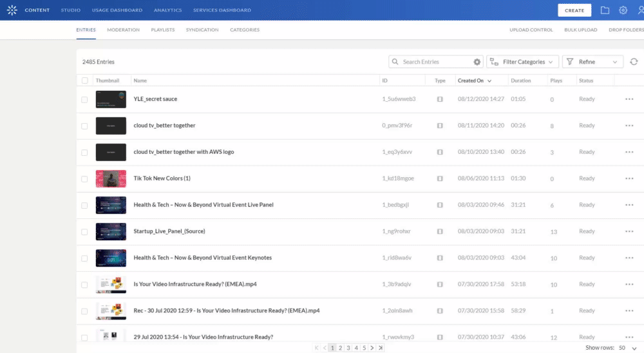This screenshot has width=644, height=353.
Task: Open the user account icon
Action: pos(639,10)
